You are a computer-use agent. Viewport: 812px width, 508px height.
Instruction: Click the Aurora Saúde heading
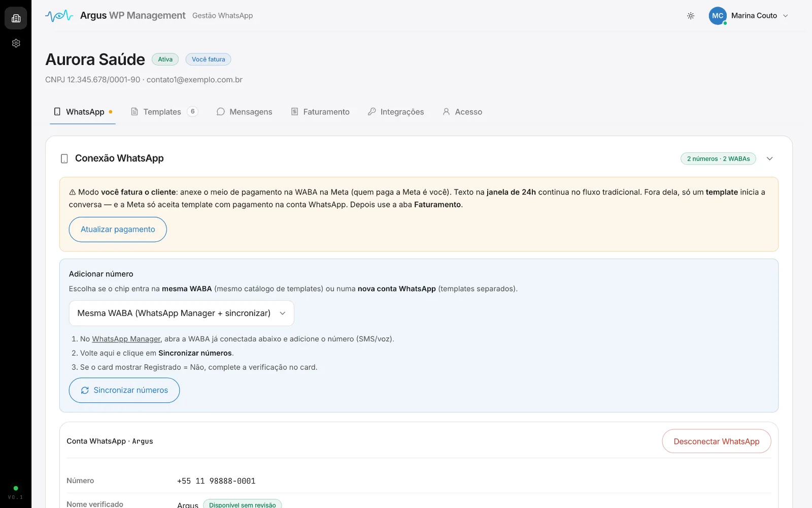point(95,59)
